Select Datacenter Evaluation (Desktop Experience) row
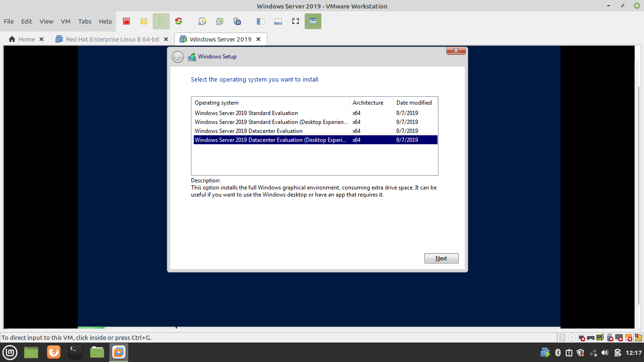 (315, 140)
